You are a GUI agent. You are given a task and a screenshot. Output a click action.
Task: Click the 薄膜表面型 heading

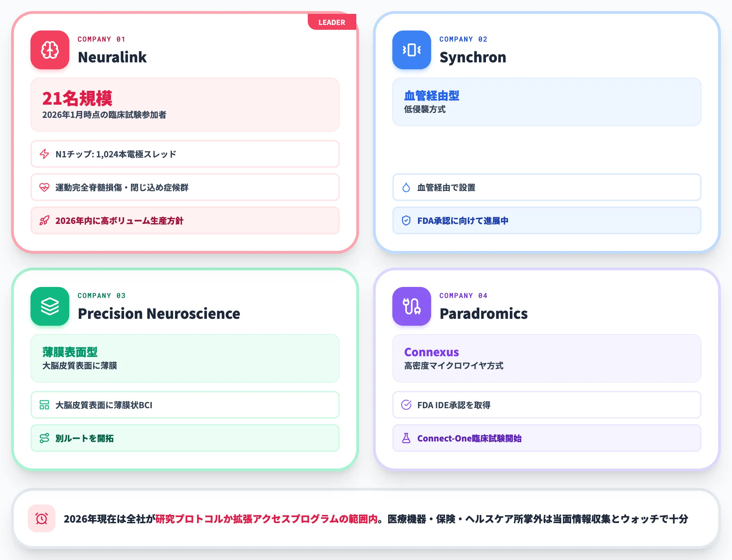(x=70, y=352)
